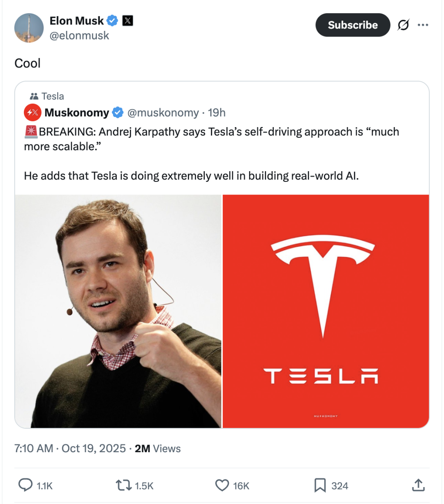444x504 pixels.
Task: Open the three-dot more options menu
Action: click(x=423, y=25)
